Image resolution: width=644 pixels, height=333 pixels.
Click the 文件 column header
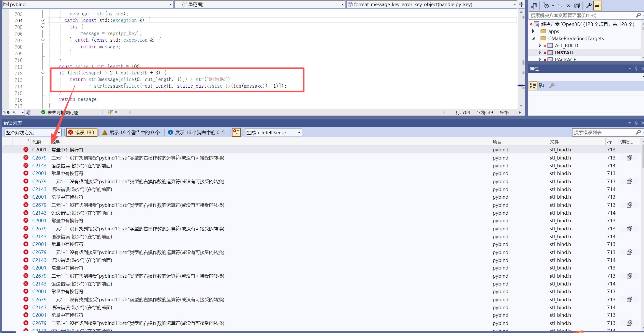pyautogui.click(x=554, y=142)
